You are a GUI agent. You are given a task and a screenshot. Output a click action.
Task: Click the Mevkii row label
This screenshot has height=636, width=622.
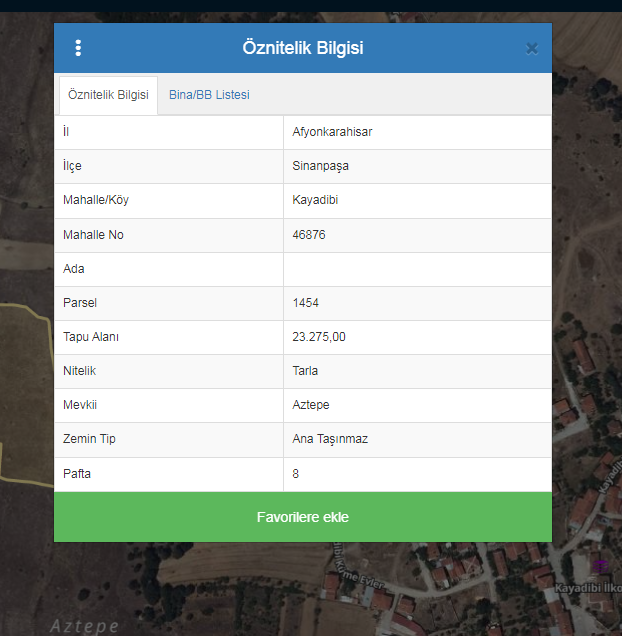[80, 405]
